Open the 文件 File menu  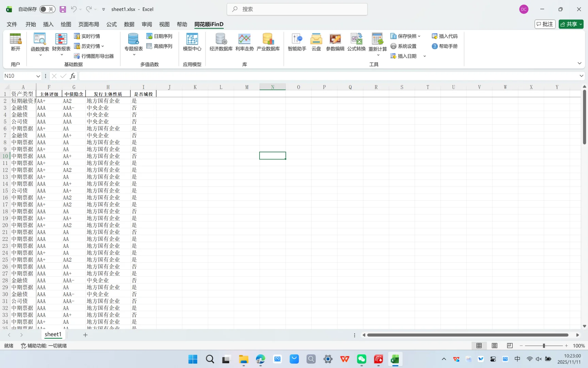pos(12,24)
